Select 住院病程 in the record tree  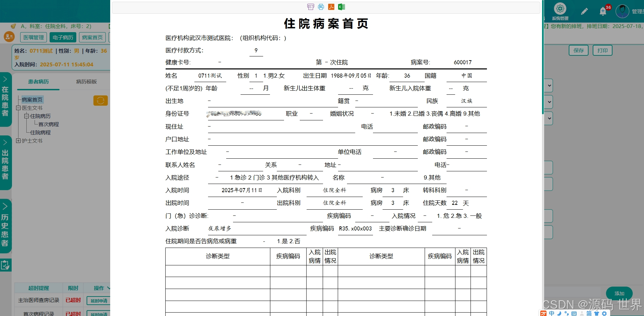coord(40,133)
